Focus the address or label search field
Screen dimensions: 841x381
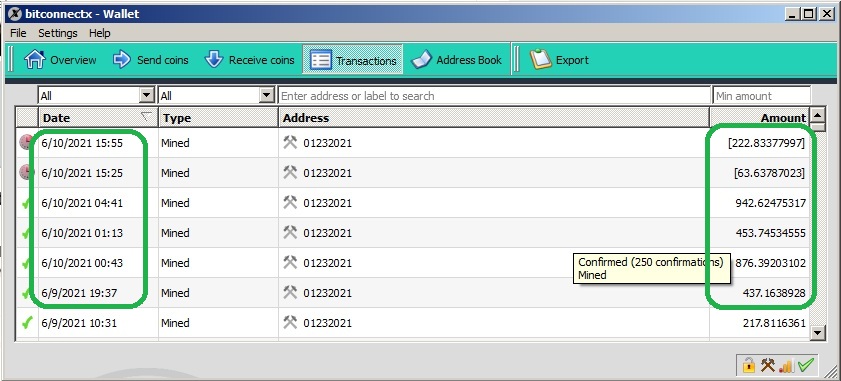[493, 96]
